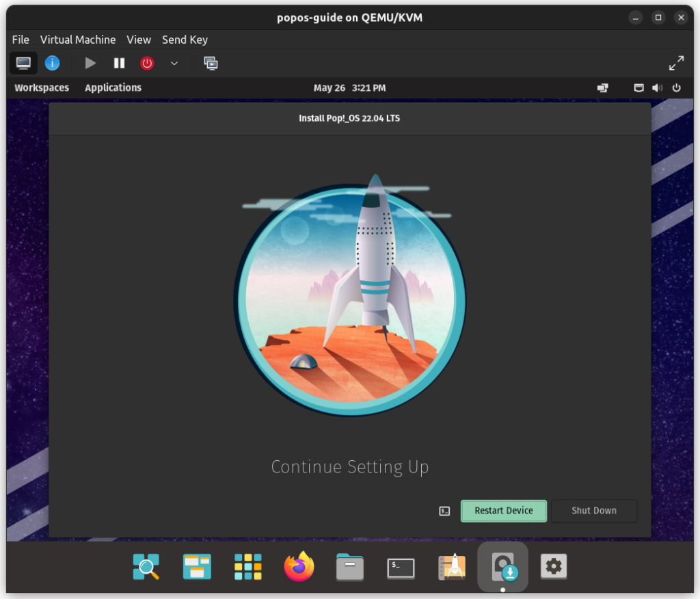The width and height of the screenshot is (700, 599).
Task: Show the graphical console view
Action: [x=23, y=63]
